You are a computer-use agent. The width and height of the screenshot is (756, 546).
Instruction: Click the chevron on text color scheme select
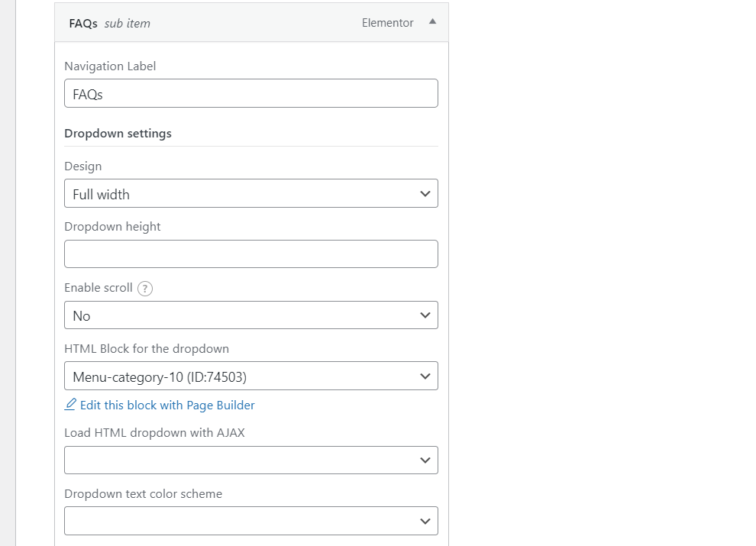(425, 522)
